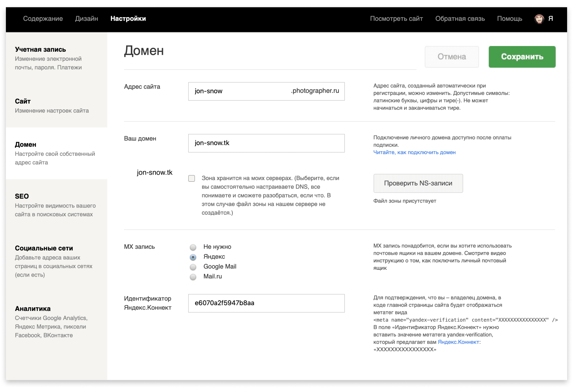
Task: Check the zone stored on my servers checkbox
Action: click(192, 178)
